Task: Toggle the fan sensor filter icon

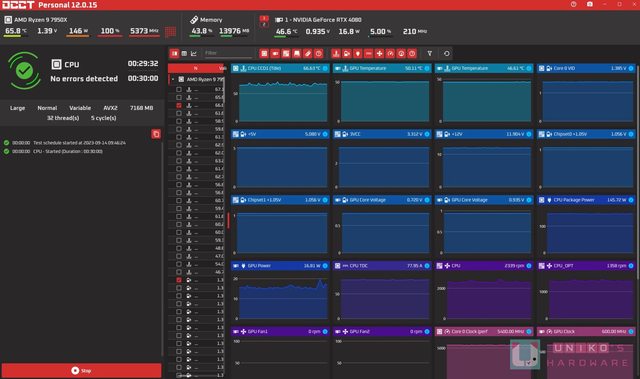Action: click(379, 53)
